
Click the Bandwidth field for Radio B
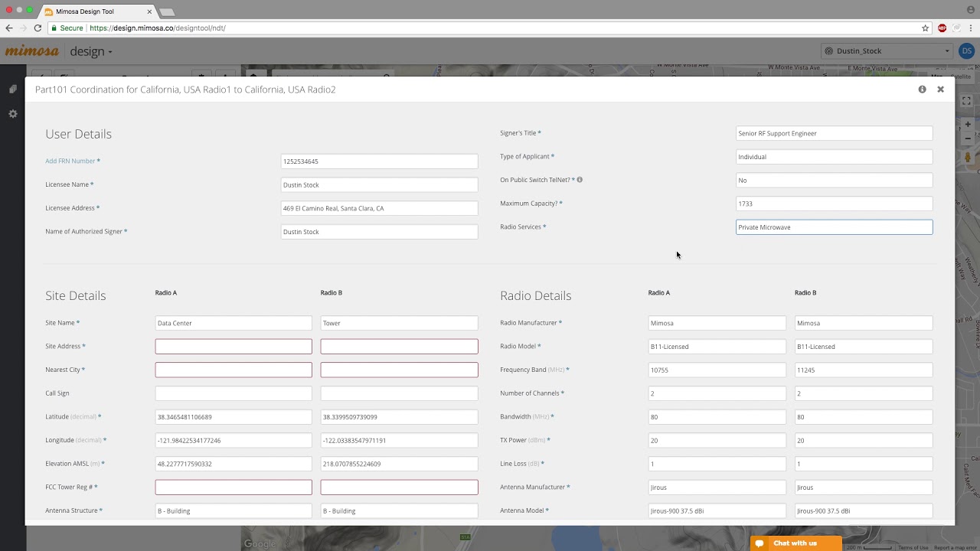pos(864,417)
